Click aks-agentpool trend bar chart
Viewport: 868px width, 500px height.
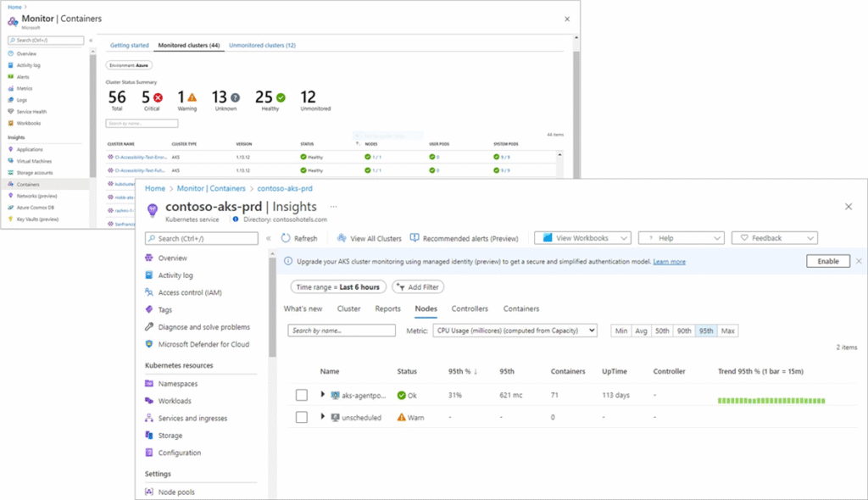pos(771,400)
